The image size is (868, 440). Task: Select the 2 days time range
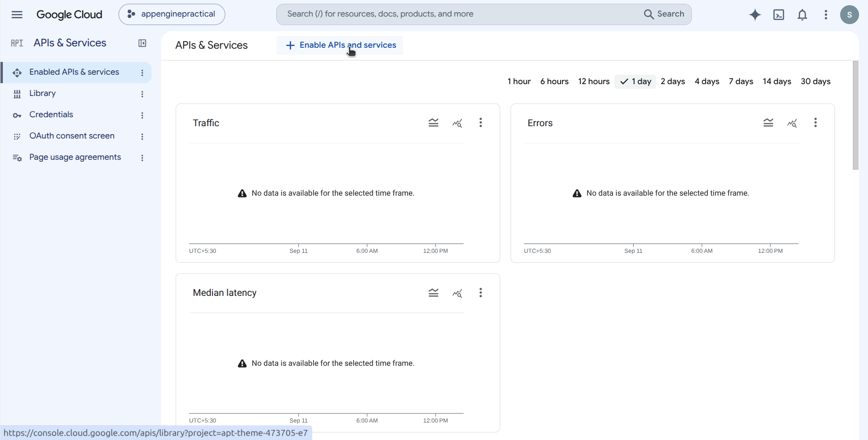(x=673, y=81)
